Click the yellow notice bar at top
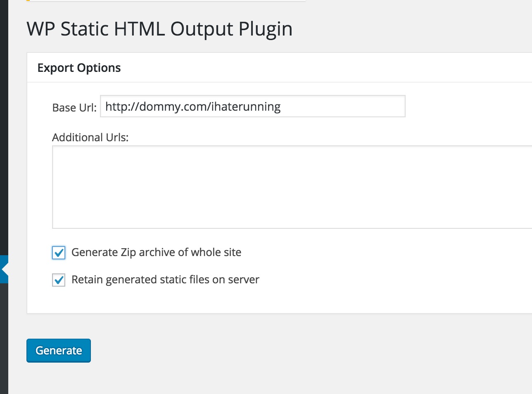Viewport: 532px width, 394px height. (x=165, y=1)
